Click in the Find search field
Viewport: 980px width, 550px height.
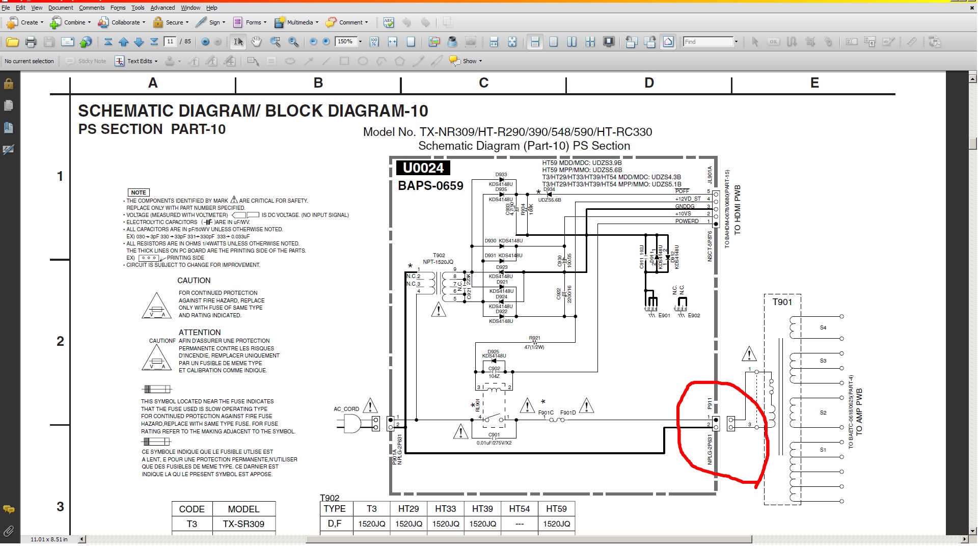(x=708, y=42)
